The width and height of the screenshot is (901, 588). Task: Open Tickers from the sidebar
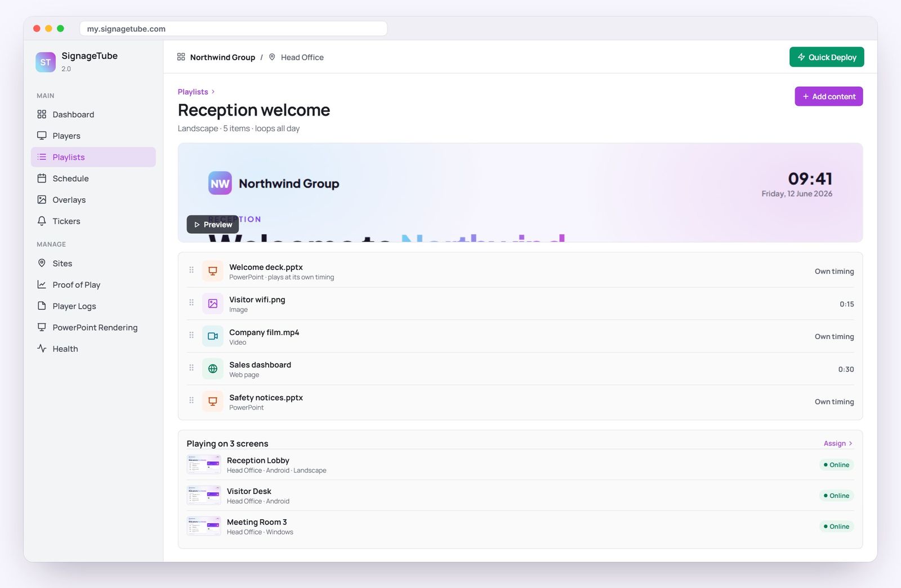coord(93,221)
